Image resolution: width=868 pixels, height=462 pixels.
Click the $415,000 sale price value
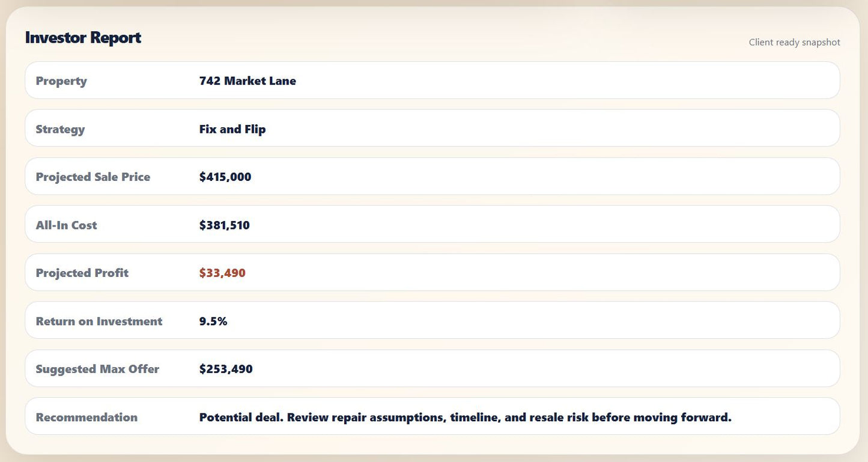tap(225, 177)
